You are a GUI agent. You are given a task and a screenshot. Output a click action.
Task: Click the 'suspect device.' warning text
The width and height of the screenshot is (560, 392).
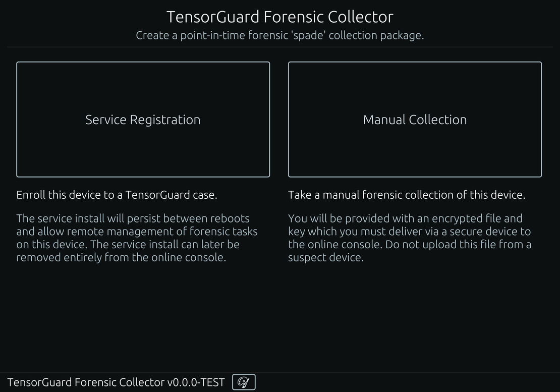326,257
